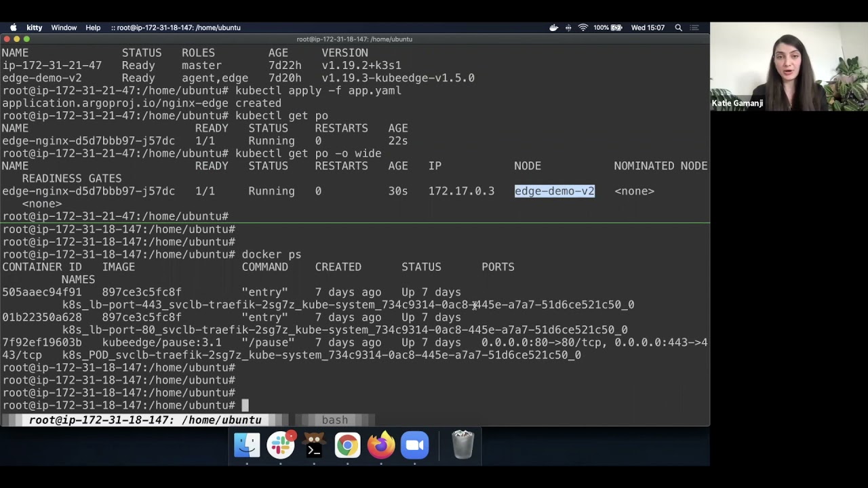
Task: Click the Wed 15:07 clock
Action: pos(648,28)
